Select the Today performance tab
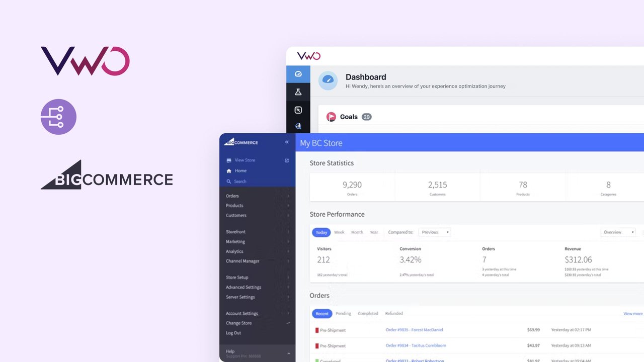Viewport: 644px width, 362px height. [x=321, y=232]
